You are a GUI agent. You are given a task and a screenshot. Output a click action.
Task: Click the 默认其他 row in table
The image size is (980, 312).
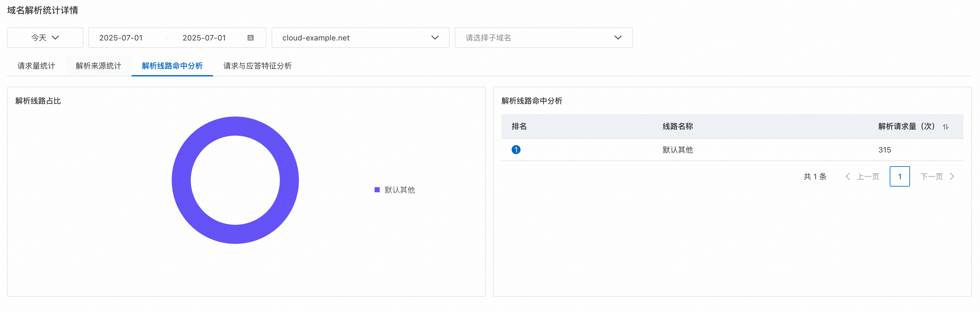point(678,150)
